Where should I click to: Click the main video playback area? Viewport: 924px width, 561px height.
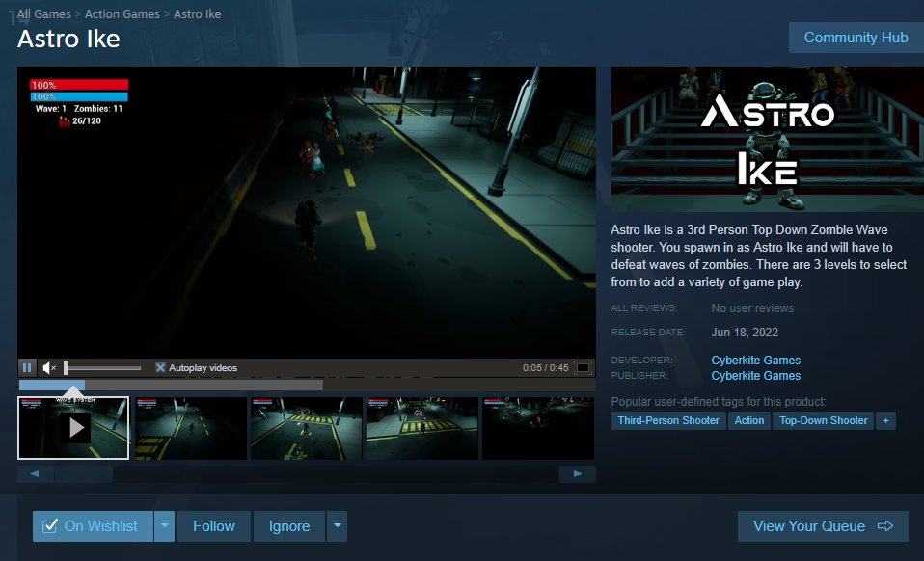point(307,212)
